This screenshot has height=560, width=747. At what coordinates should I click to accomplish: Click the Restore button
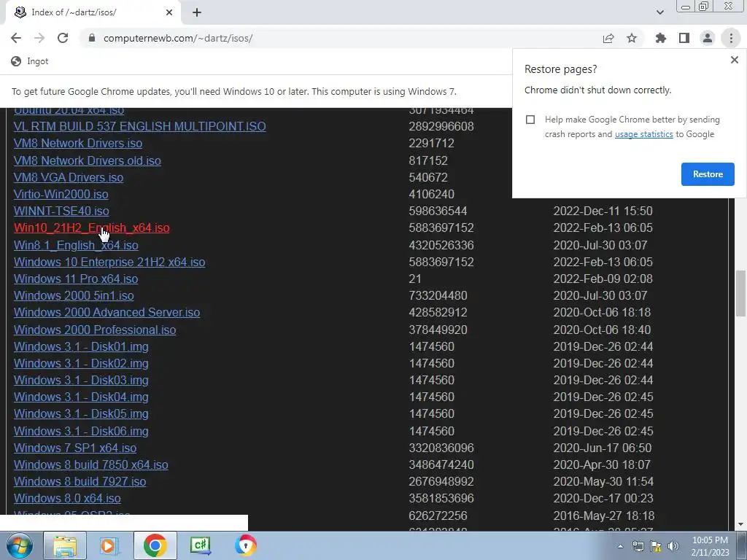[x=708, y=174]
